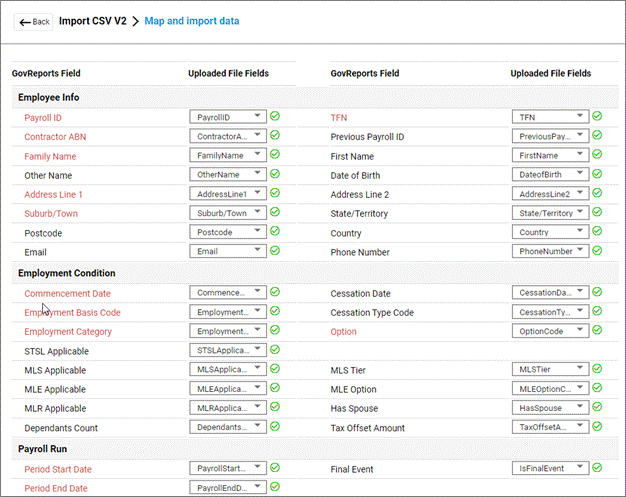
Task: Expand the TFN mapping dropdown
Action: [x=549, y=117]
